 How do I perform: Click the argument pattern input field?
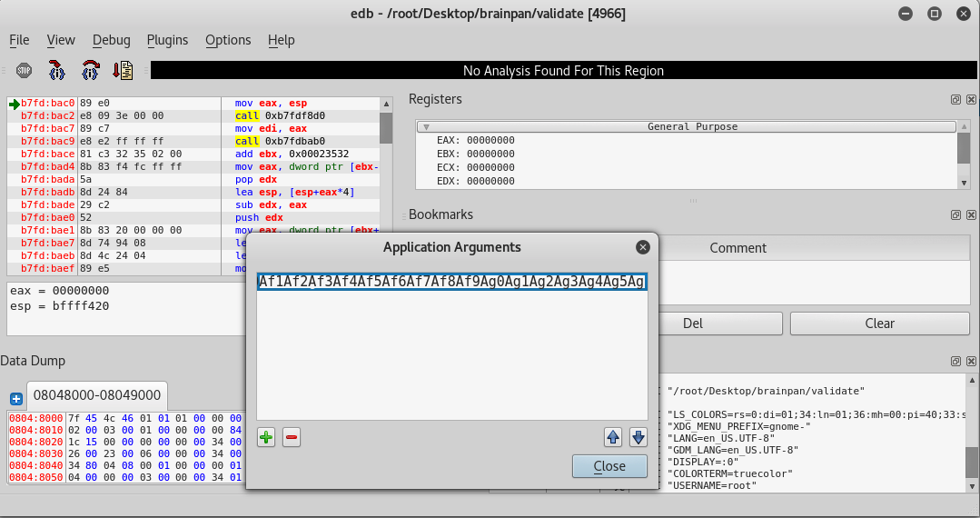452,282
